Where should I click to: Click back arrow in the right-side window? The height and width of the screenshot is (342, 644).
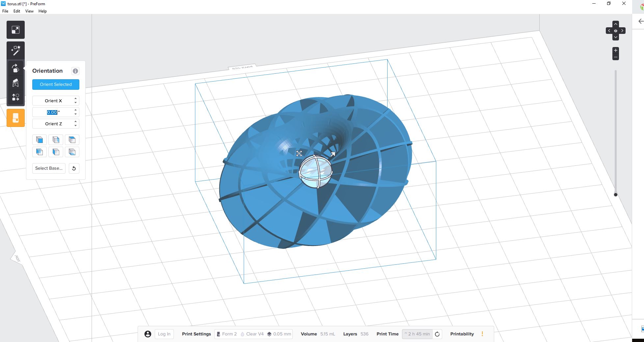641,21
